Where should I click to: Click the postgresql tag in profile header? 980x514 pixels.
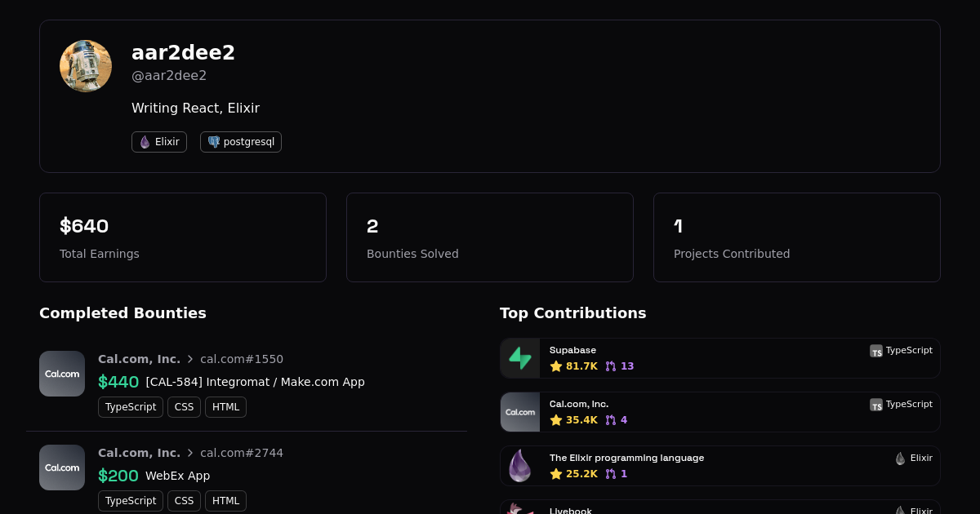point(241,142)
